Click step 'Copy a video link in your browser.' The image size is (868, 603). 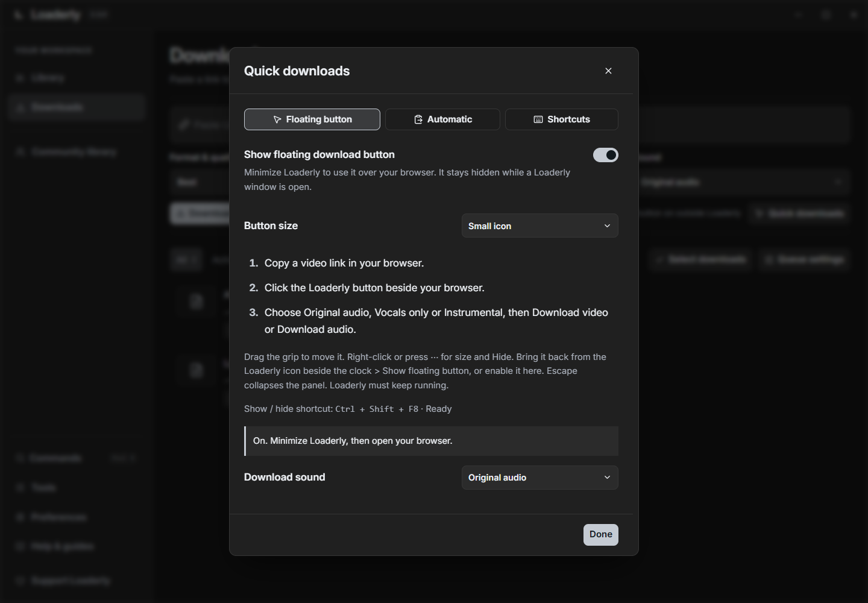pyautogui.click(x=344, y=263)
